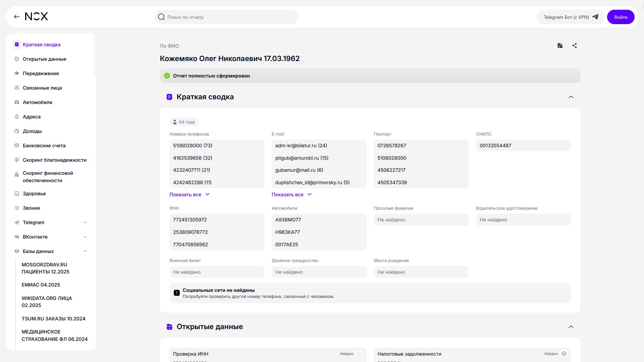644x362 pixels.
Task: Open TSUM.RU ЗАКАЗЫ 10.2024 database entry
Action: (x=54, y=319)
